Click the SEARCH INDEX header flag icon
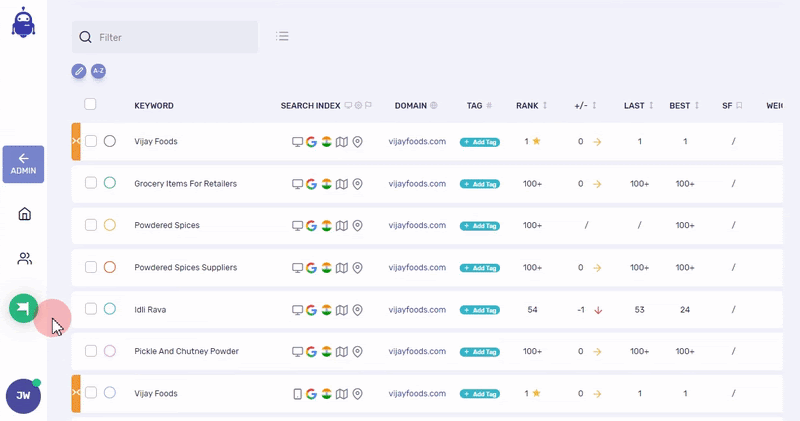 click(x=368, y=106)
